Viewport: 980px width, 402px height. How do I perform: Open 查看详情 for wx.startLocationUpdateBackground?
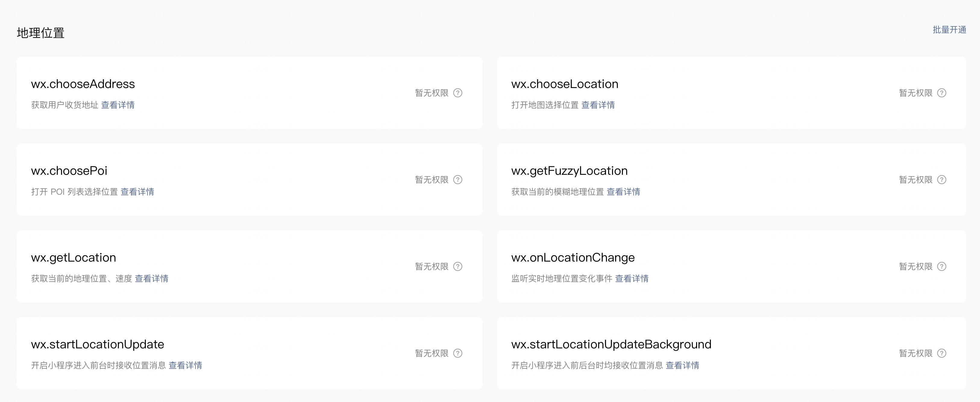[682, 366]
